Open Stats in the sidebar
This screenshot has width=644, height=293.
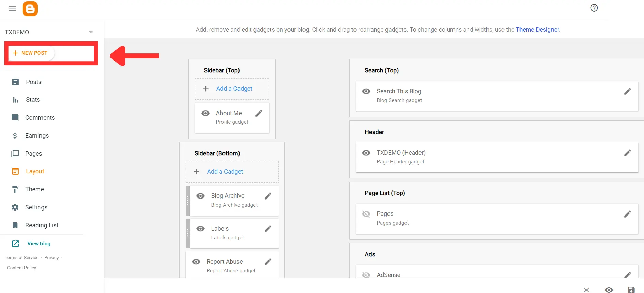(x=33, y=100)
